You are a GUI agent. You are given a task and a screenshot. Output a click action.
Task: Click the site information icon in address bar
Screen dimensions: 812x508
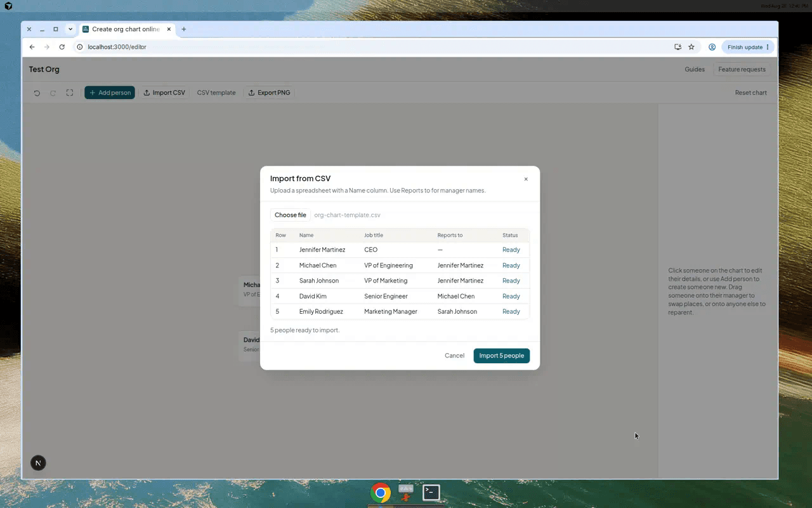point(80,47)
